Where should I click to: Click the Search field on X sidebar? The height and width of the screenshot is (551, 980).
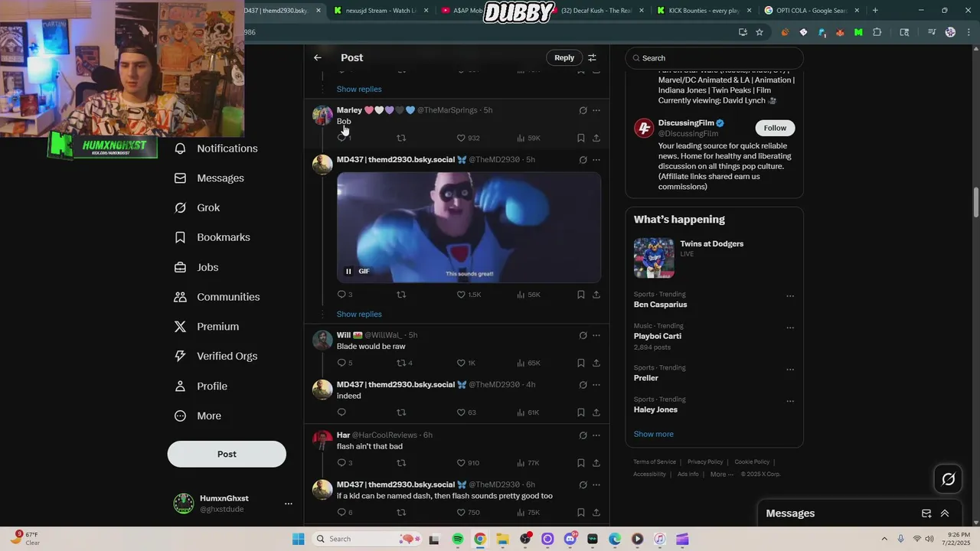(714, 58)
